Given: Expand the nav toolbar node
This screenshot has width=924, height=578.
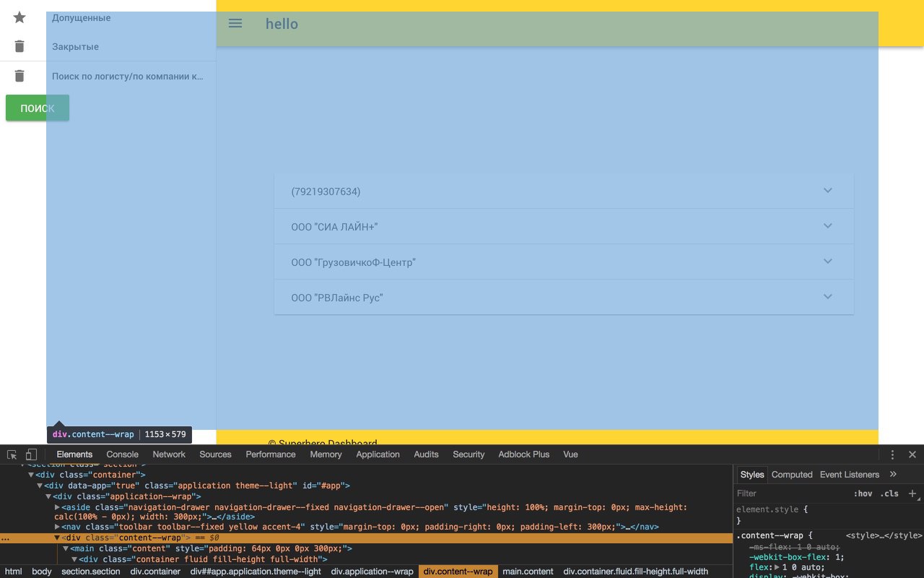Looking at the screenshot, I should (x=57, y=527).
